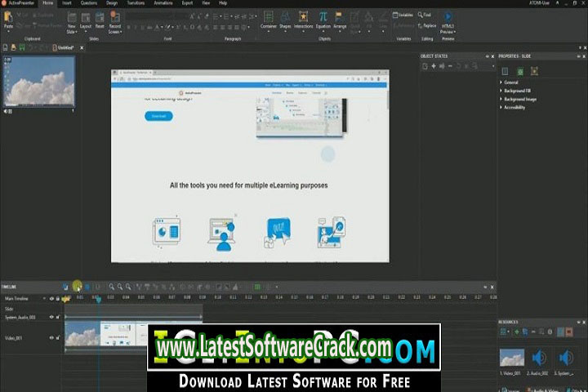Toggle visibility eye for System_Audio_003 track
Image resolution: width=588 pixels, height=392 pixels.
tap(51, 317)
